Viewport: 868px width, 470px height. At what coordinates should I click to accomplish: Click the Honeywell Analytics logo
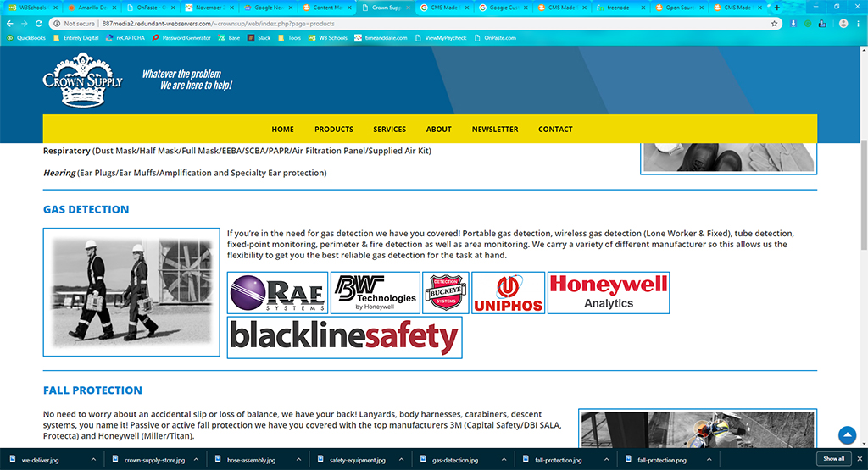click(609, 293)
